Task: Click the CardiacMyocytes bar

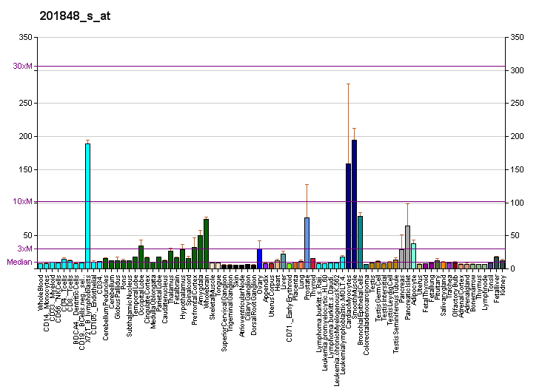Action: point(349,216)
